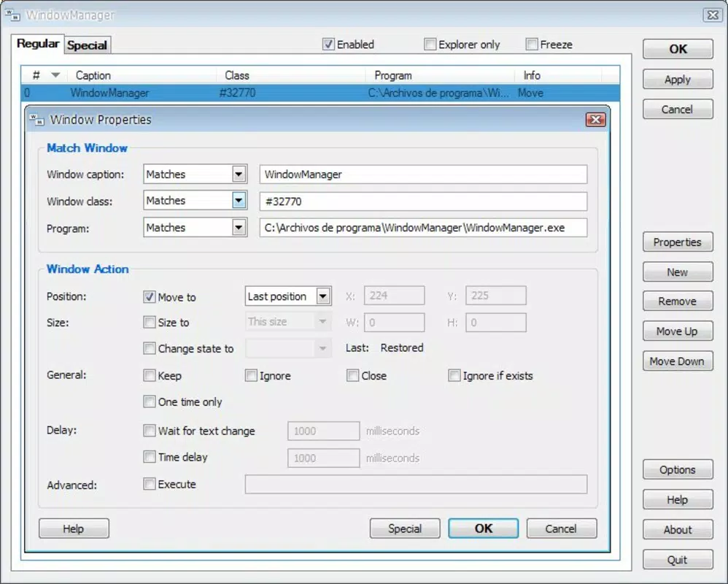Open the Program match dropdown

point(239,228)
